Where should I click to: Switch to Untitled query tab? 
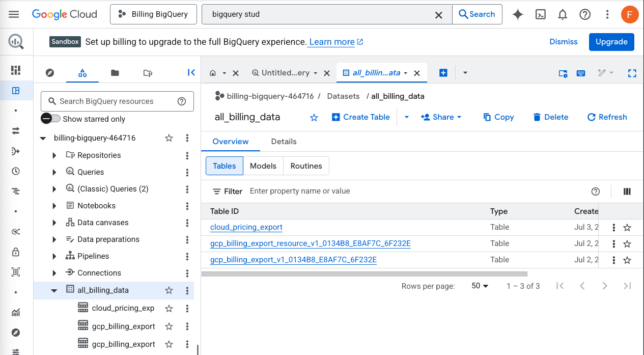point(285,73)
